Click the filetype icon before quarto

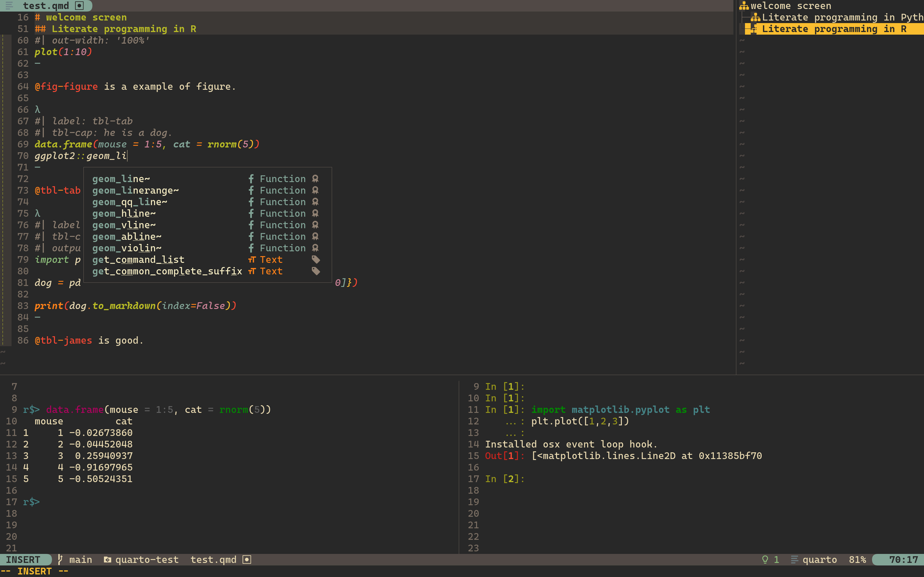pos(794,559)
